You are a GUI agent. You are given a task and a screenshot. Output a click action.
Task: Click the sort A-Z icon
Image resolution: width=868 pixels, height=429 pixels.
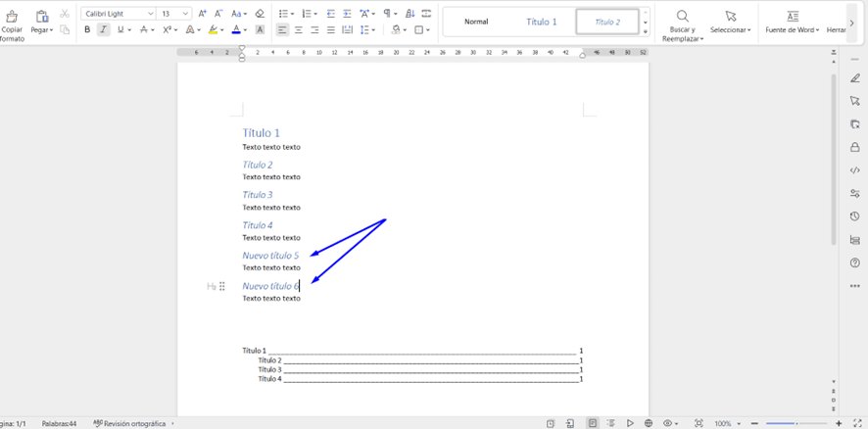[410, 14]
